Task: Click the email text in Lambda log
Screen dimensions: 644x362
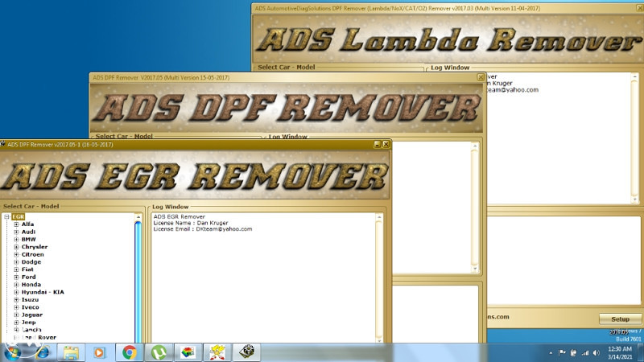Action: point(513,90)
